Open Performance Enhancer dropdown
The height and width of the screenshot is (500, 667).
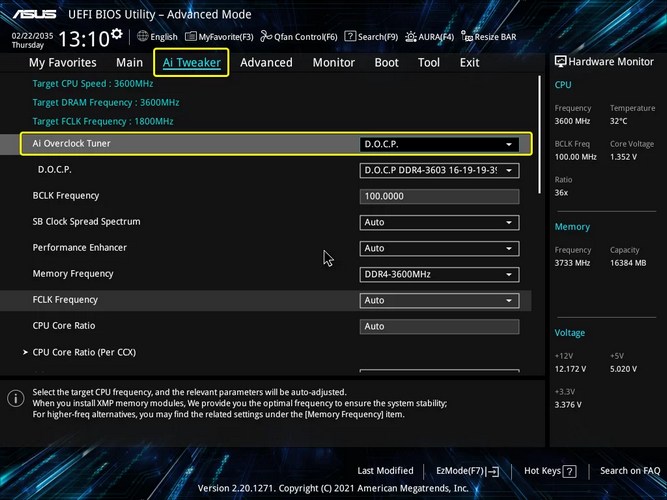439,248
